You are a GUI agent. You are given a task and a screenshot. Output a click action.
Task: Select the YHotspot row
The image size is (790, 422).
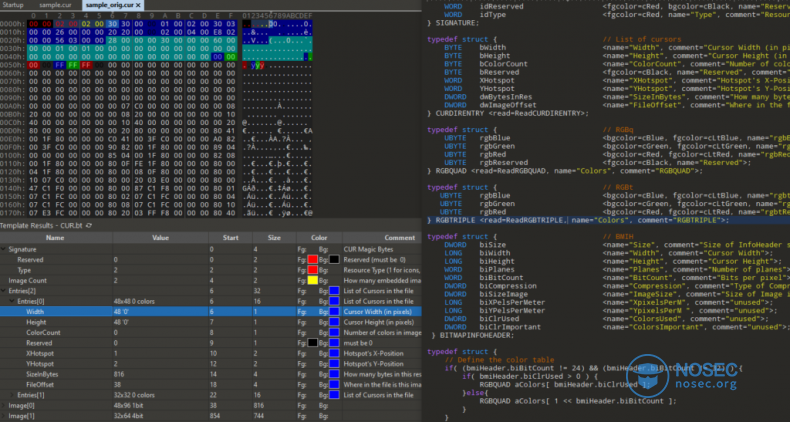click(x=211, y=364)
